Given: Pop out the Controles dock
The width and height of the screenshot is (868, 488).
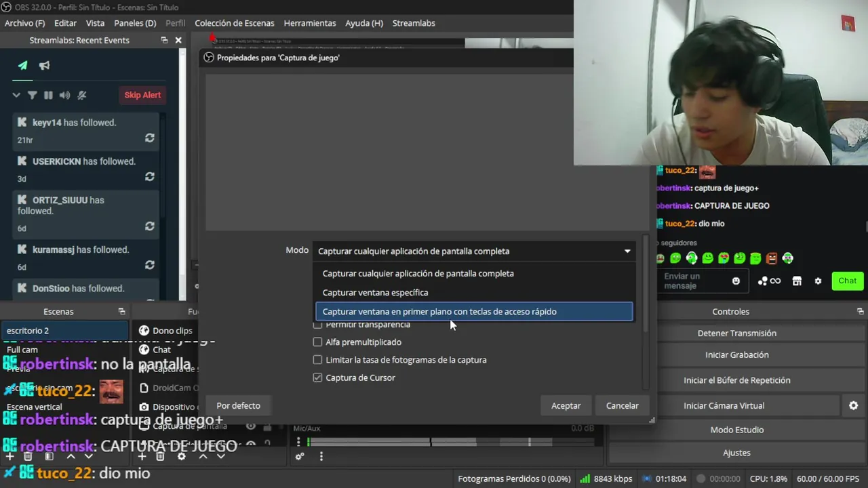Looking at the screenshot, I should click(860, 311).
